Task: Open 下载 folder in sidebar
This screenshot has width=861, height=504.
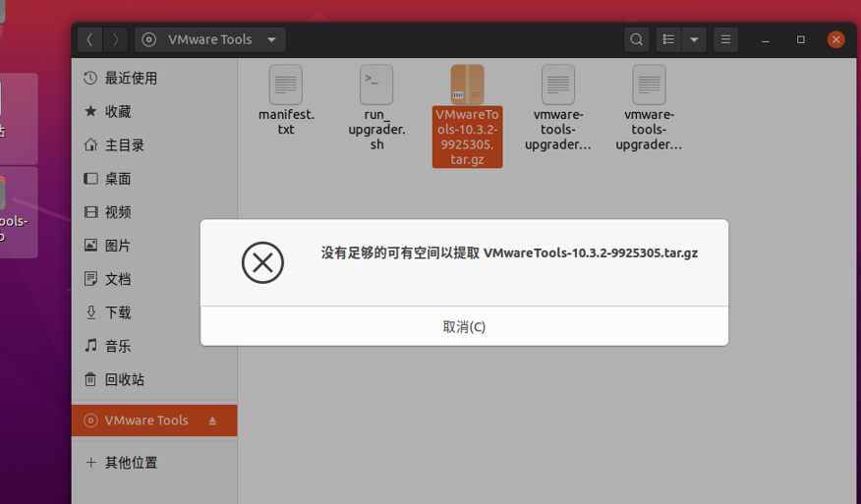Action: (154, 312)
